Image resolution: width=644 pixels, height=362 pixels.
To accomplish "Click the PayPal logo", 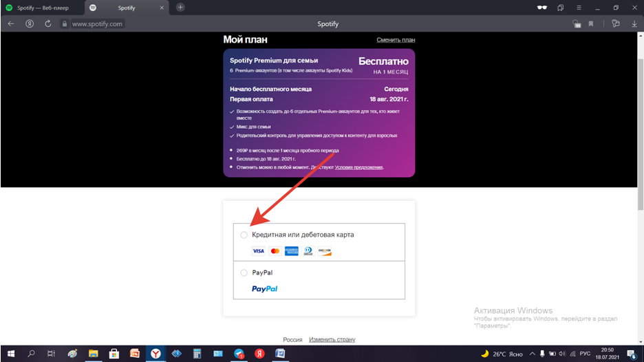I will [x=265, y=289].
